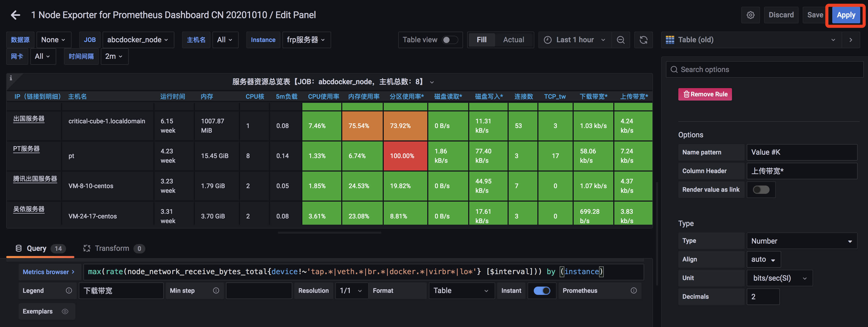Click the Min step info icon

point(216,290)
